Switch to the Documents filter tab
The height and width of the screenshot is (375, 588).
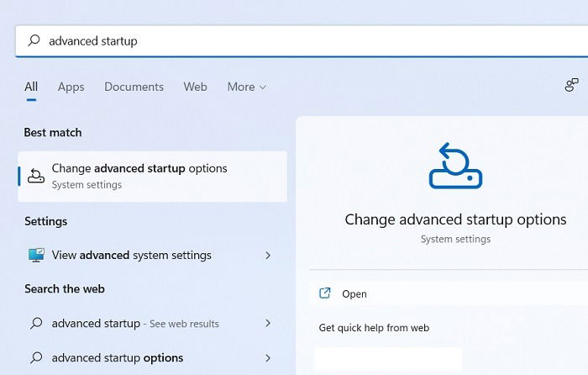(134, 87)
